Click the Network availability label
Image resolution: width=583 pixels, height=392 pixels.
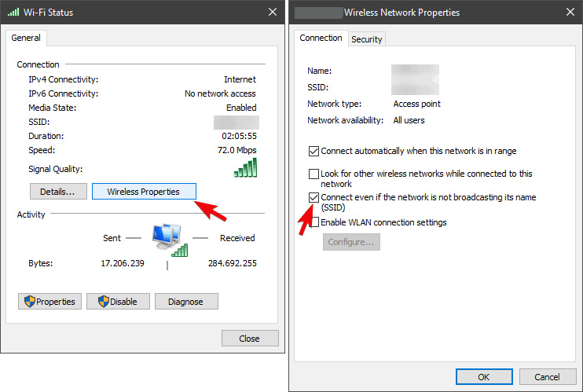point(345,120)
